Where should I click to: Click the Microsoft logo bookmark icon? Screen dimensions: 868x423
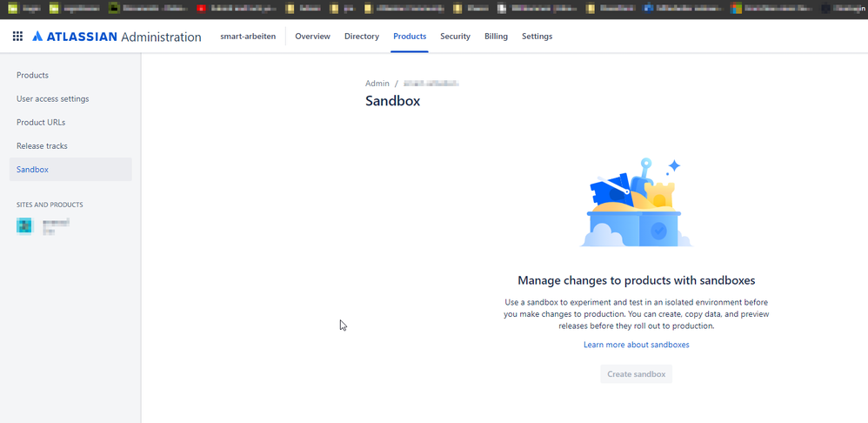(x=736, y=9)
